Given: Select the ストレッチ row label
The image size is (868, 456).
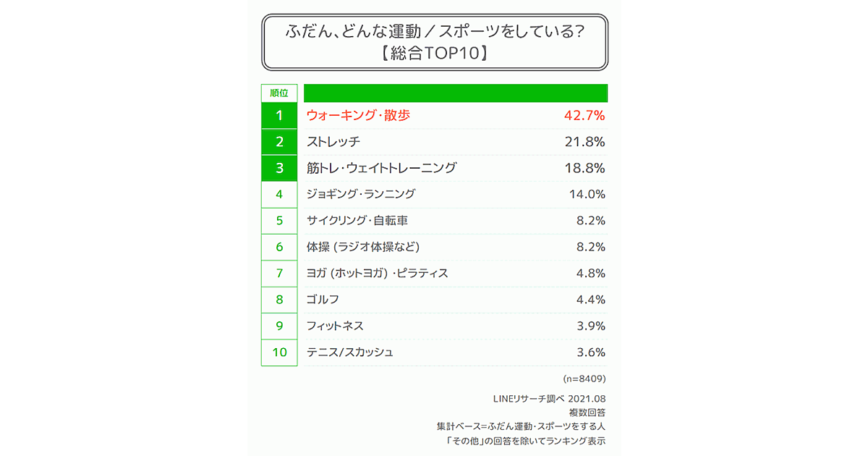Looking at the screenshot, I should tap(333, 142).
